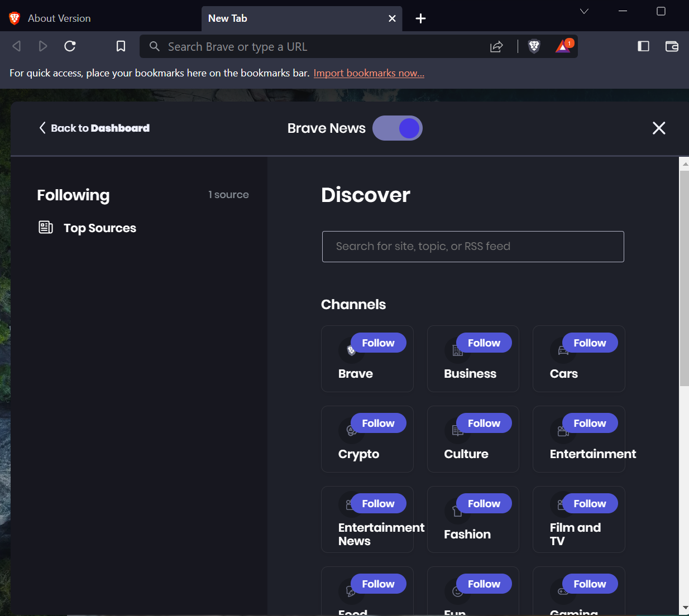Viewport: 689px width, 616px height.
Task: Follow the Brave channel
Action: 378,343
